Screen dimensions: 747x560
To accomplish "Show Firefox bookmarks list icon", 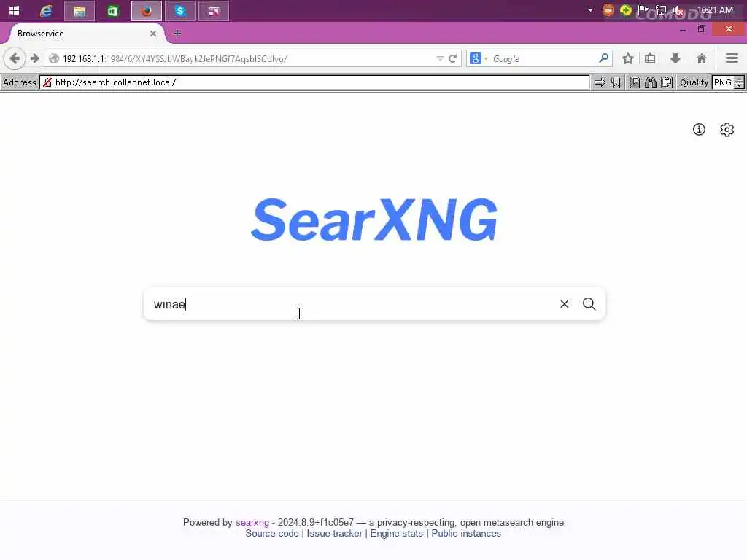I will [x=650, y=58].
